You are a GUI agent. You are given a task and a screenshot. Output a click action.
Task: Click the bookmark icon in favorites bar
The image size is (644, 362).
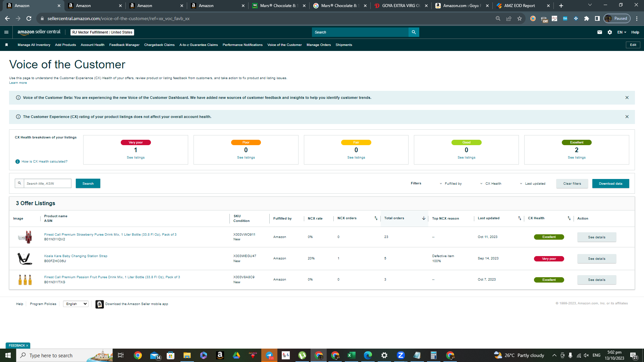click(x=6, y=45)
